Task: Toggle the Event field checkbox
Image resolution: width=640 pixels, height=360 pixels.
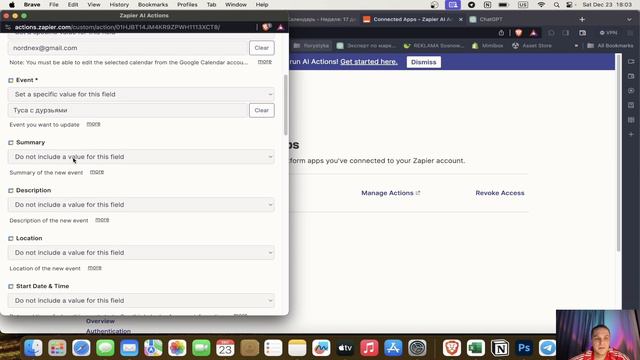Action: coord(11,80)
